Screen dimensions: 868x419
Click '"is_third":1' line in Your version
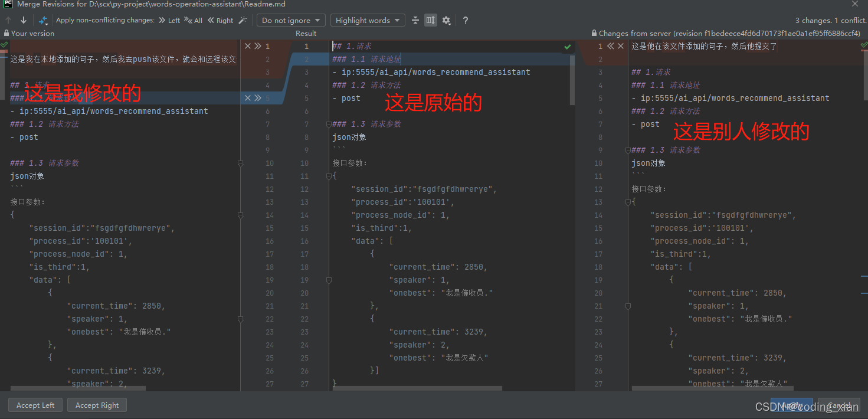(x=60, y=267)
